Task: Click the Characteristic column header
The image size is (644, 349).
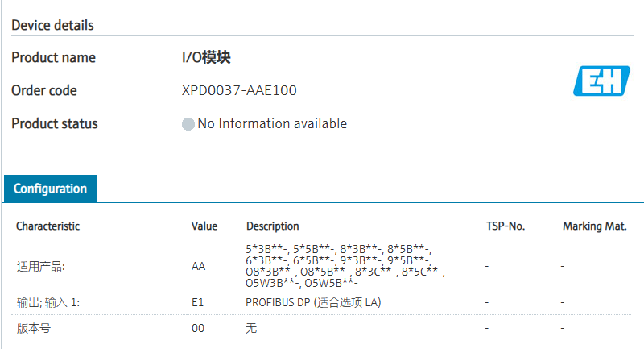Action: pos(47,226)
